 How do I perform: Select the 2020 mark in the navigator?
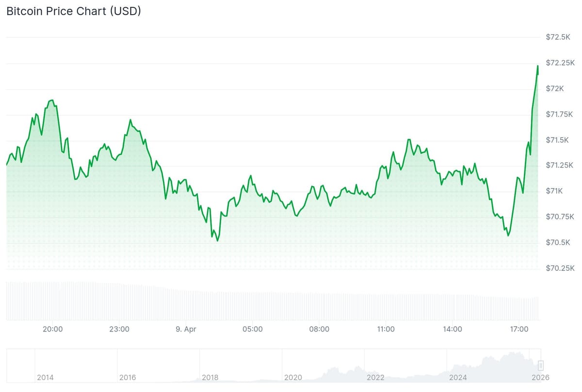click(x=293, y=377)
